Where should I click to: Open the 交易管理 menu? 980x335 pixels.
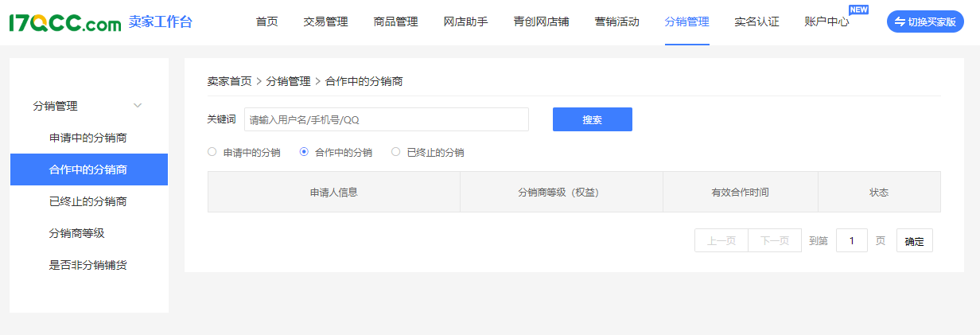[325, 22]
